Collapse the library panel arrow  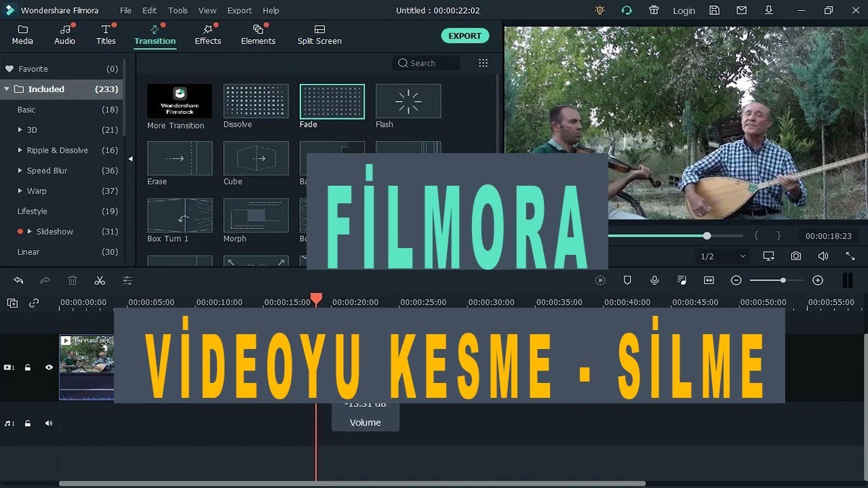coord(130,159)
